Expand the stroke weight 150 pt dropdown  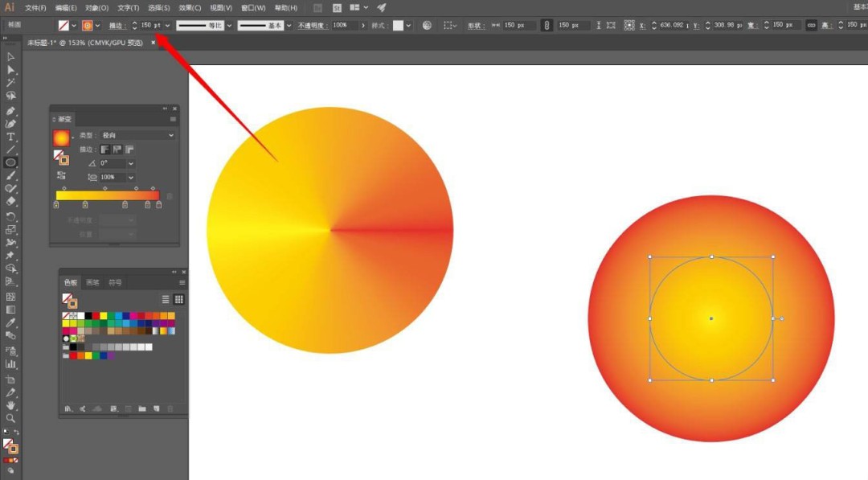click(167, 26)
